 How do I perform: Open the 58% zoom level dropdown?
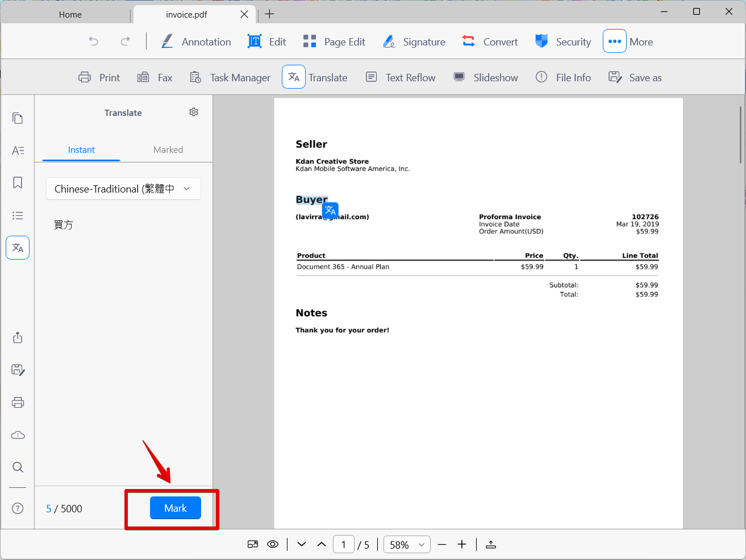407,545
